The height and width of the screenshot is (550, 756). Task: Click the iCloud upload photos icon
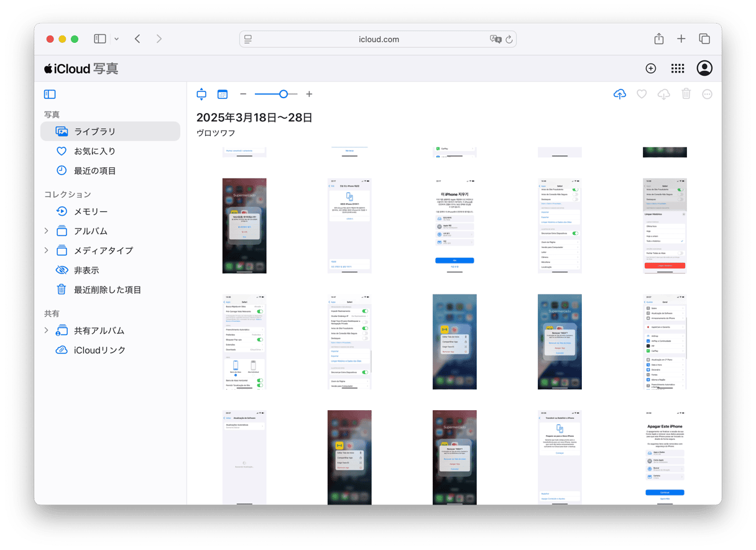point(619,94)
